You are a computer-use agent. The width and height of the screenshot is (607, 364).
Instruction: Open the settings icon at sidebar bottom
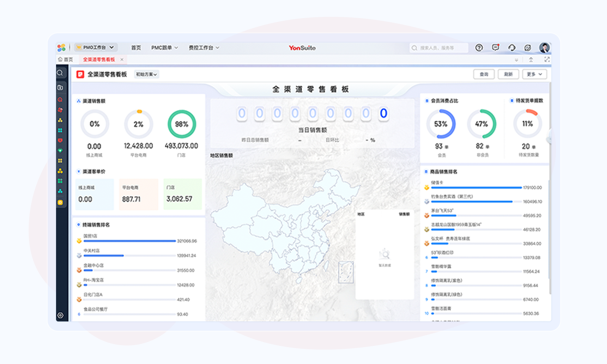tap(60, 315)
